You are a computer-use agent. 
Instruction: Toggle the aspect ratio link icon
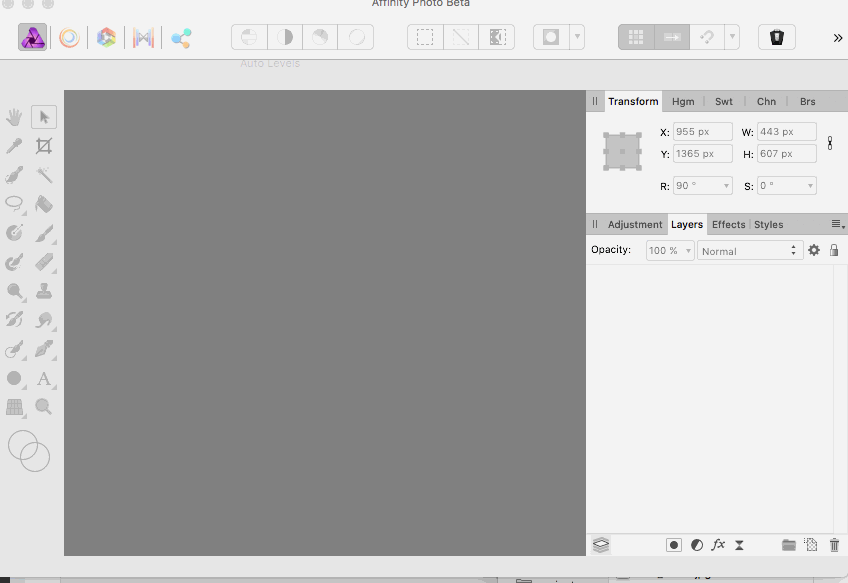point(830,143)
